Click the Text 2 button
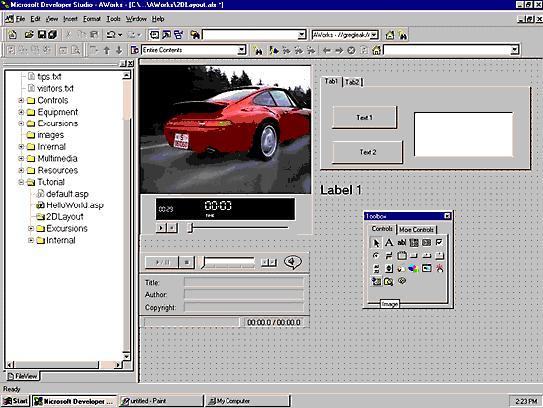Viewport: 543px width, 408px height. [367, 152]
